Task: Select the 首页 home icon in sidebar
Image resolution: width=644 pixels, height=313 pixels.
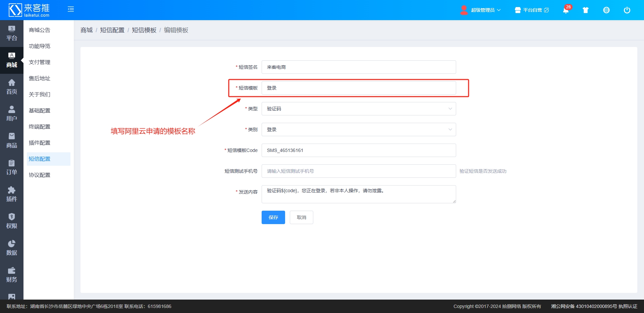Action: click(x=12, y=87)
